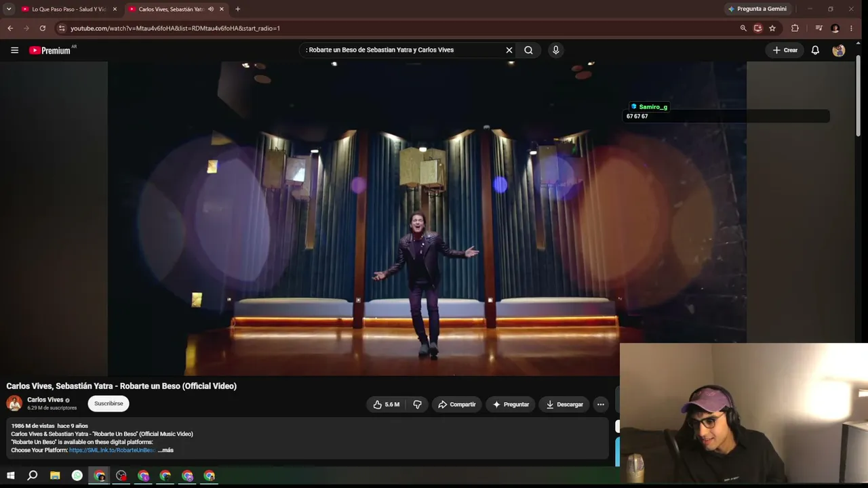Viewport: 868px width, 488px height.
Task: Open OBS Studio from the taskbar
Action: coord(121,476)
